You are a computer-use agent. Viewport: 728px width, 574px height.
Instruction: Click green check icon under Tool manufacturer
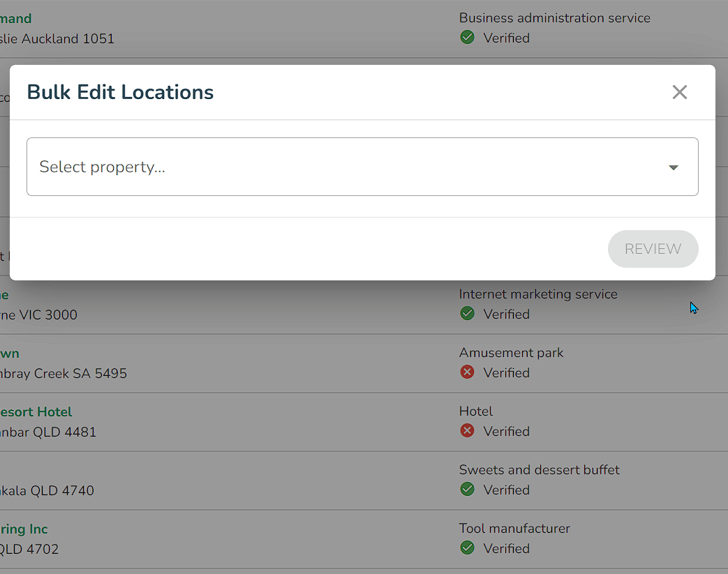tap(467, 547)
